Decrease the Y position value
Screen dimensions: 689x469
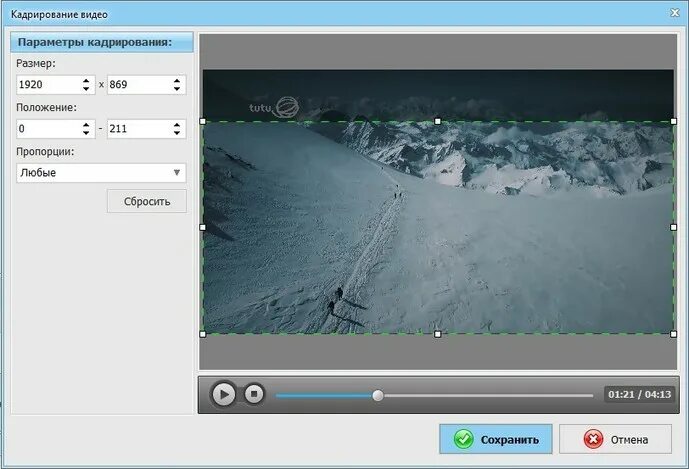pos(177,133)
